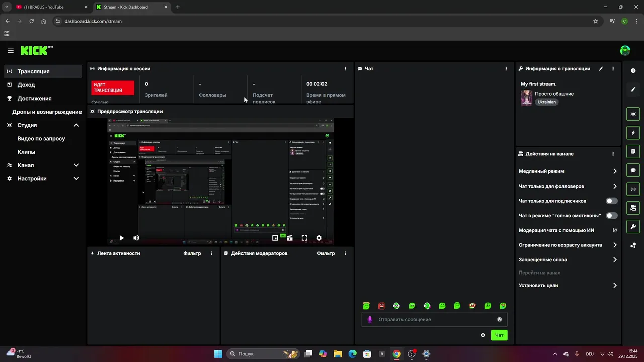Click the purple microphone icon in chat input
The width and height of the screenshot is (644, 362).
point(370,319)
